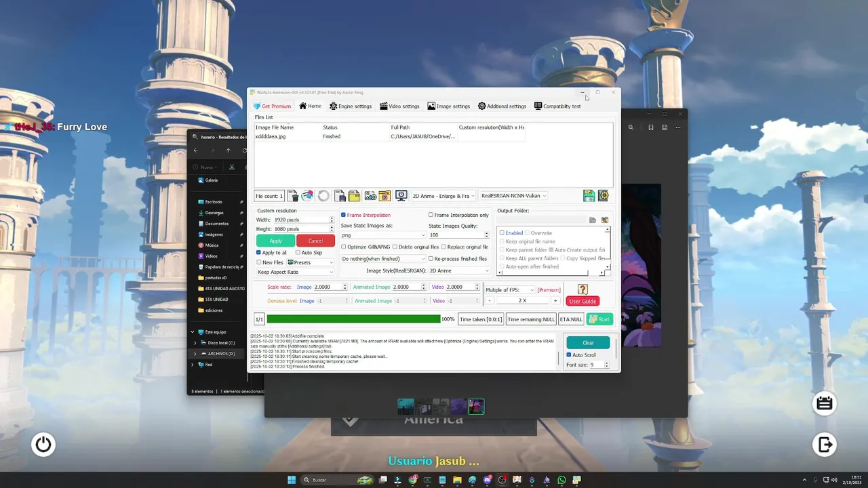This screenshot has height=488, width=868.
Task: Open the Do nothing(when finished) dropdown
Action: click(x=383, y=258)
